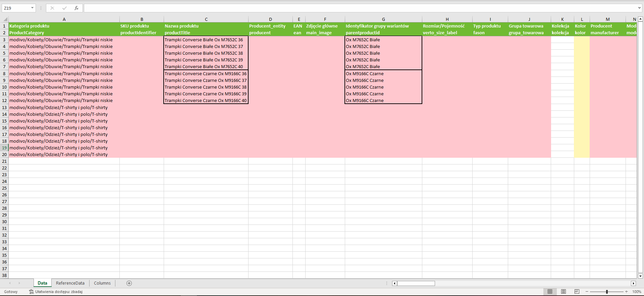Click the confirm entry checkmark icon
The width and height of the screenshot is (644, 296).
pos(64,8)
